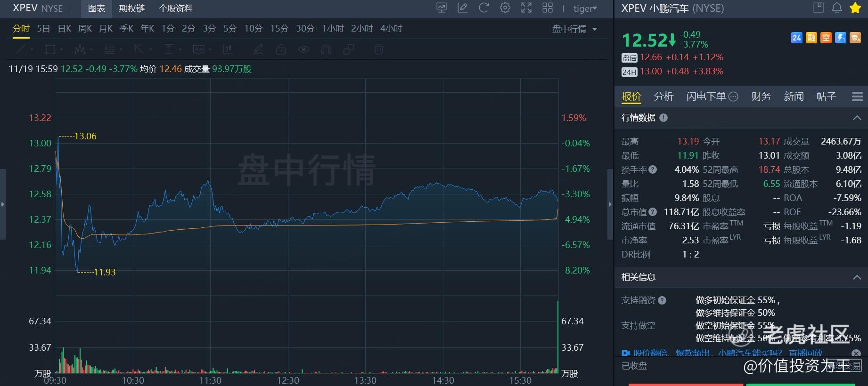Viewport: 868px width, 386px height.
Task: Click the edit-note pencil icon in header
Action: pos(463,8)
